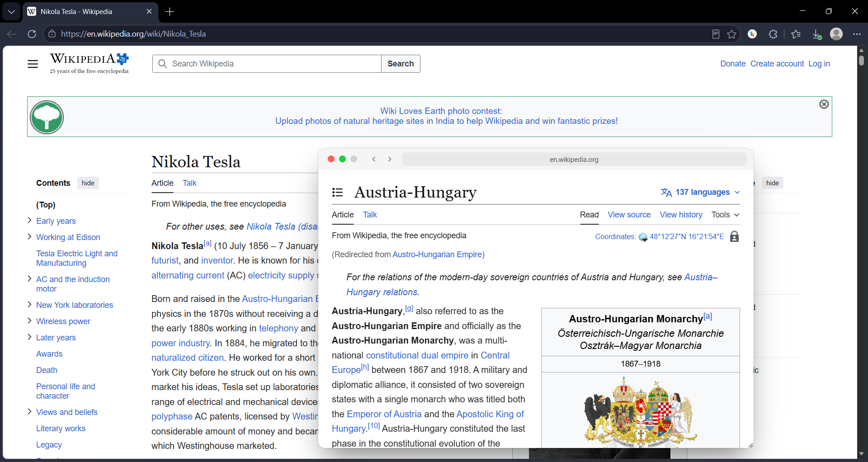The image size is (868, 462).
Task: Hide the Contents sidebar
Action: click(x=88, y=183)
